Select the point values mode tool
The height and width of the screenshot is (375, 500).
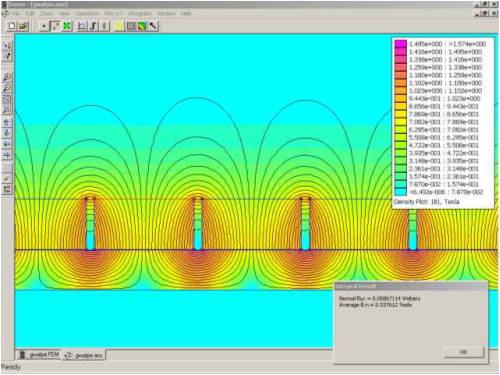coord(43,26)
